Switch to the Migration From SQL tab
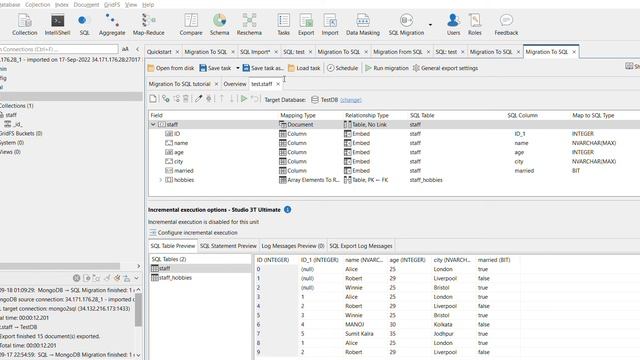 click(398, 52)
